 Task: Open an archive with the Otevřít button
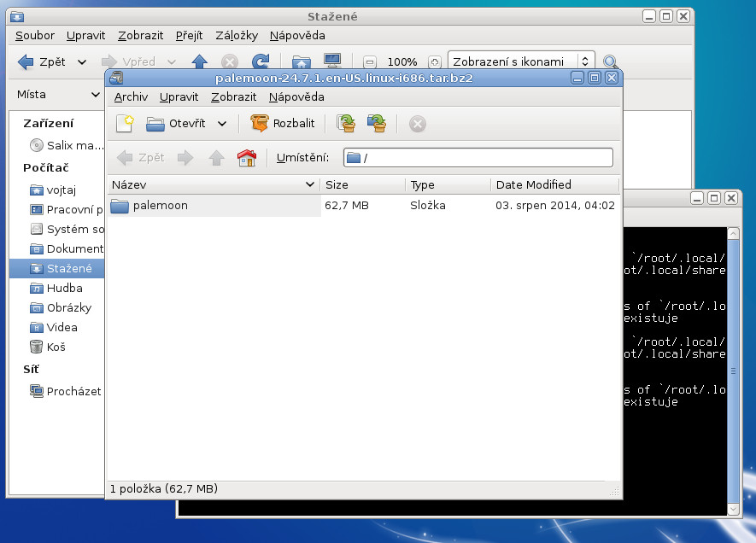pyautogui.click(x=175, y=123)
